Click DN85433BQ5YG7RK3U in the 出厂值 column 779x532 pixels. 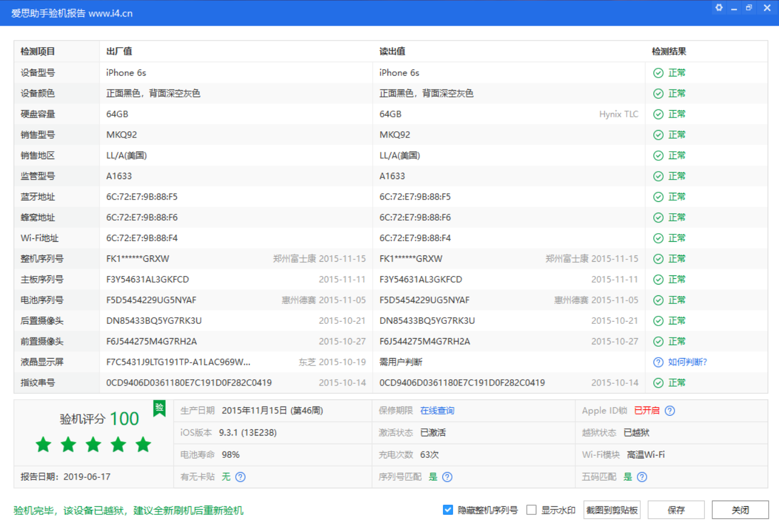tap(154, 321)
